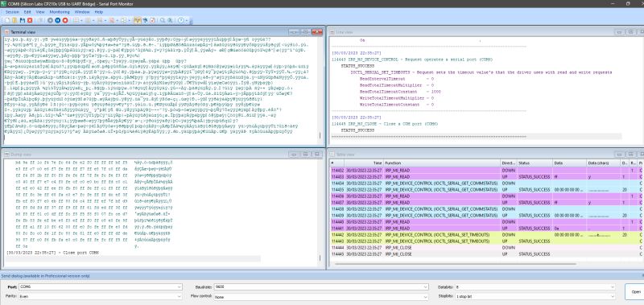Image resolution: width=644 pixels, height=305 pixels.
Task: Click the help question mark toolbar icon
Action: click(180, 20)
